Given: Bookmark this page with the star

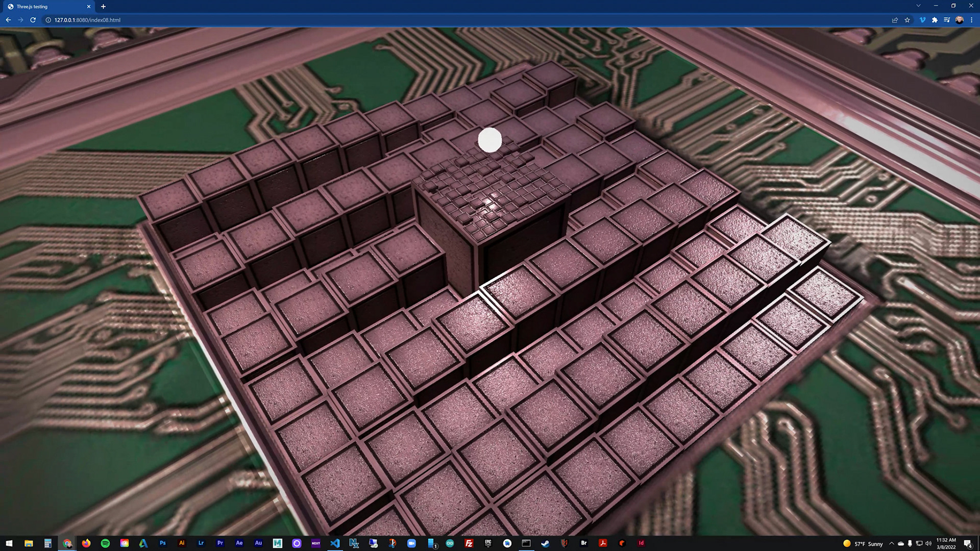Looking at the screenshot, I should (907, 20).
